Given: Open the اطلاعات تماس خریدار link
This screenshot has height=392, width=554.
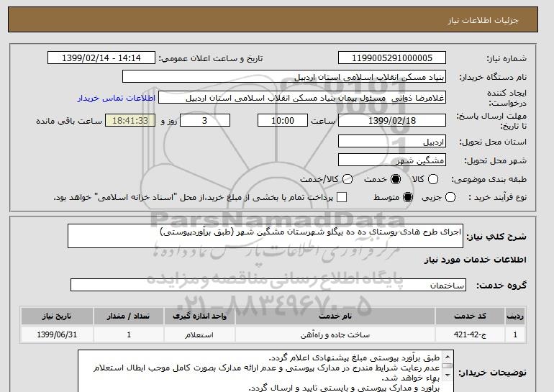Looking at the screenshot, I should (x=117, y=98).
